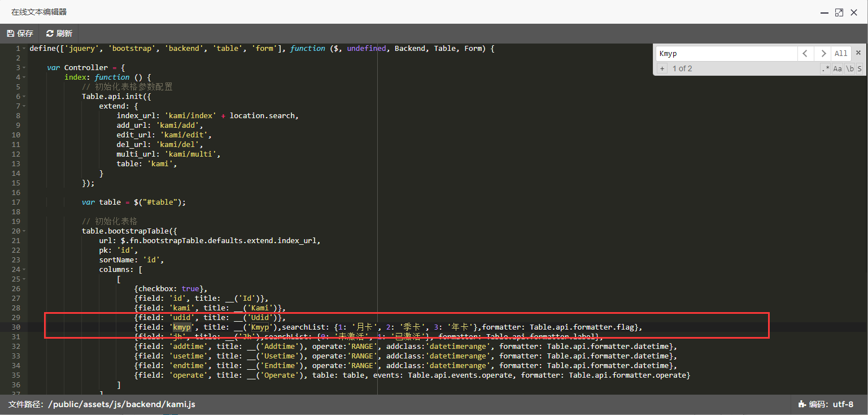Fold the columns array at line 24

(x=23, y=270)
